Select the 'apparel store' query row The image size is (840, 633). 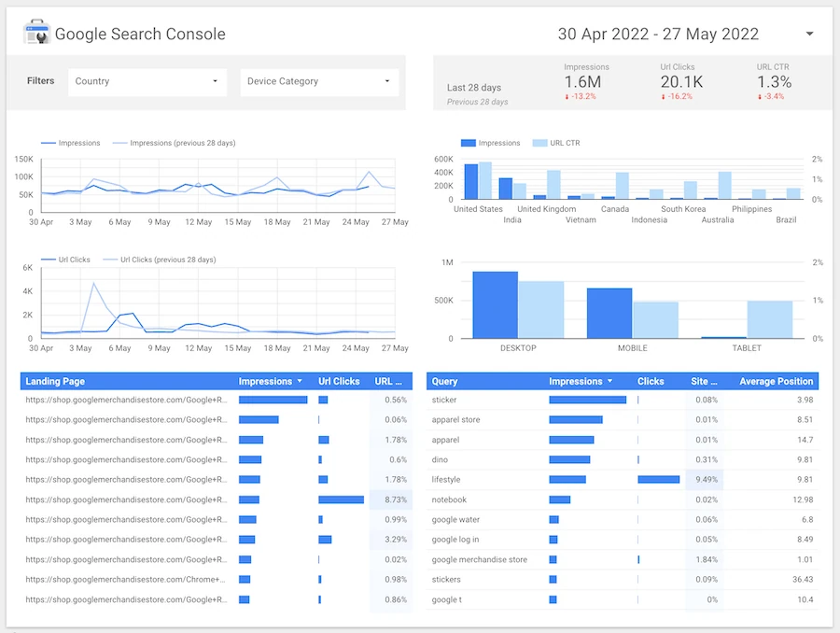point(623,420)
